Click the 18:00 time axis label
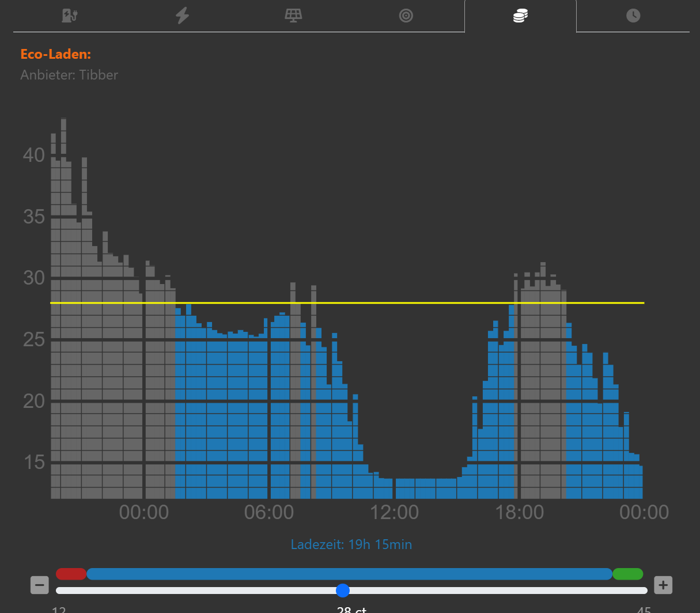 (x=520, y=512)
